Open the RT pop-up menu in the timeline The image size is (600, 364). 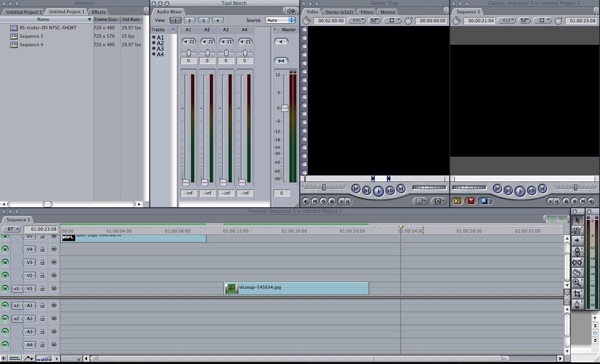[11, 229]
